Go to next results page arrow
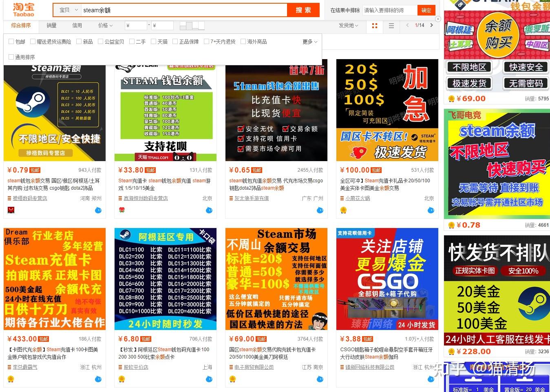 (x=431, y=25)
